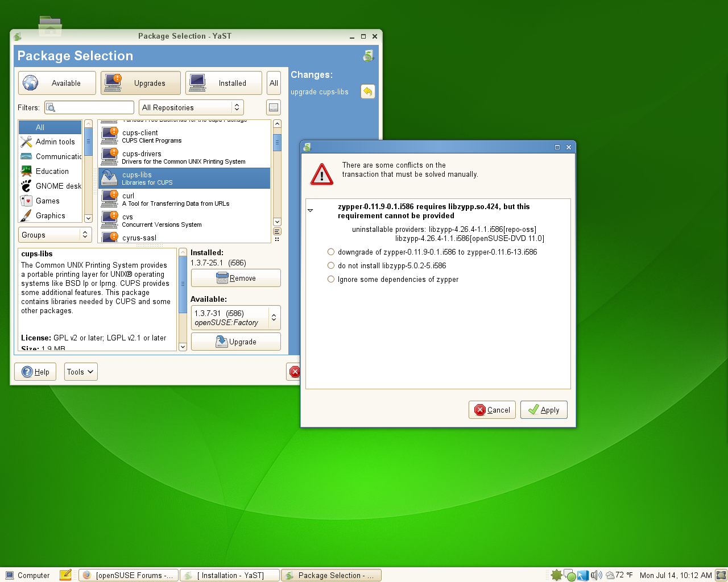Click the YaST logo in Package Selection header
This screenshot has height=582, width=728.
point(368,56)
